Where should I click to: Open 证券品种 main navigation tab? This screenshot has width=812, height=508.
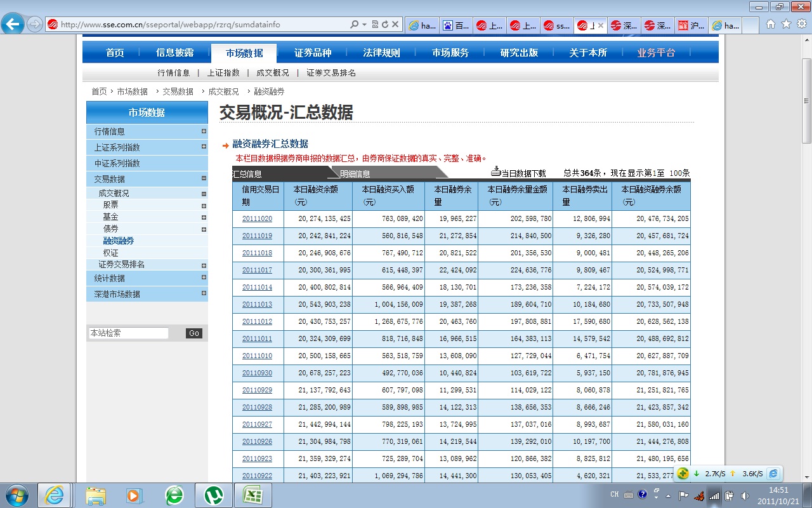[313, 53]
